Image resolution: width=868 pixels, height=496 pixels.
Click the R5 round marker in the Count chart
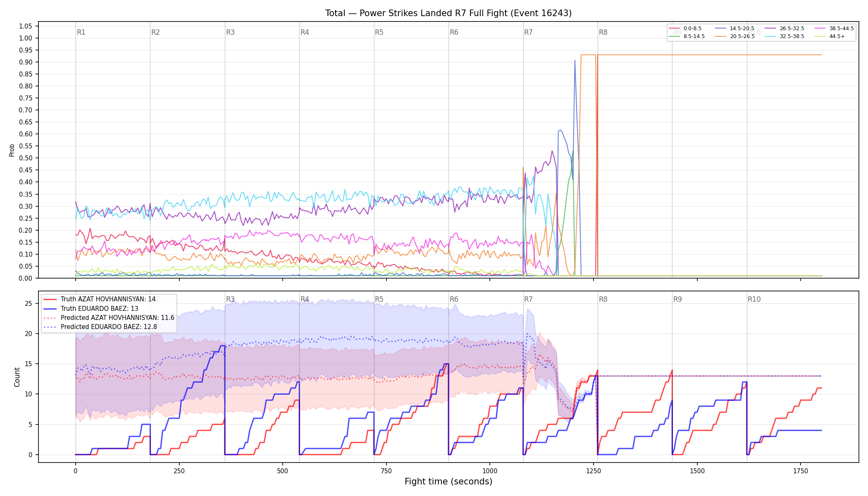[x=379, y=299]
